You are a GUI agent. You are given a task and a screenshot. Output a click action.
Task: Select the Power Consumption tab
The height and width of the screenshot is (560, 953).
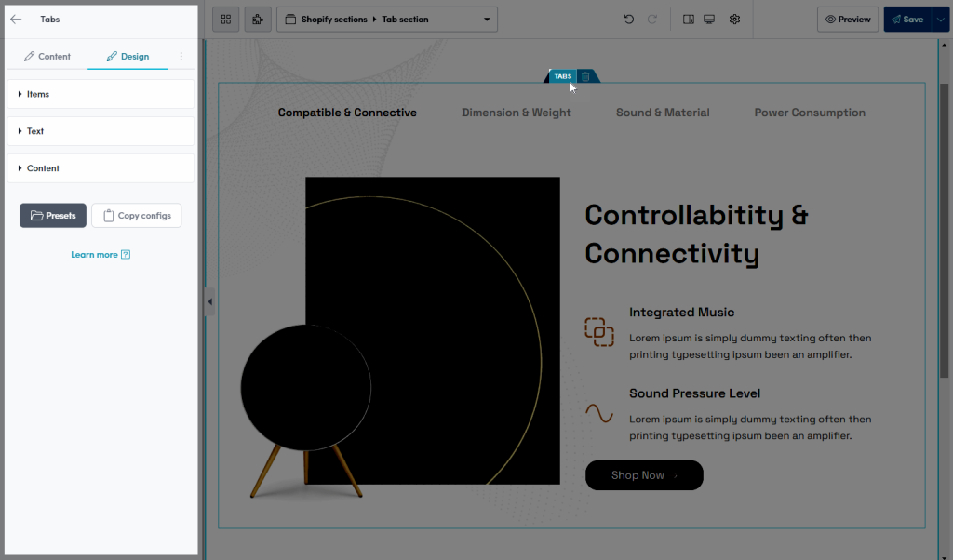pyautogui.click(x=810, y=113)
